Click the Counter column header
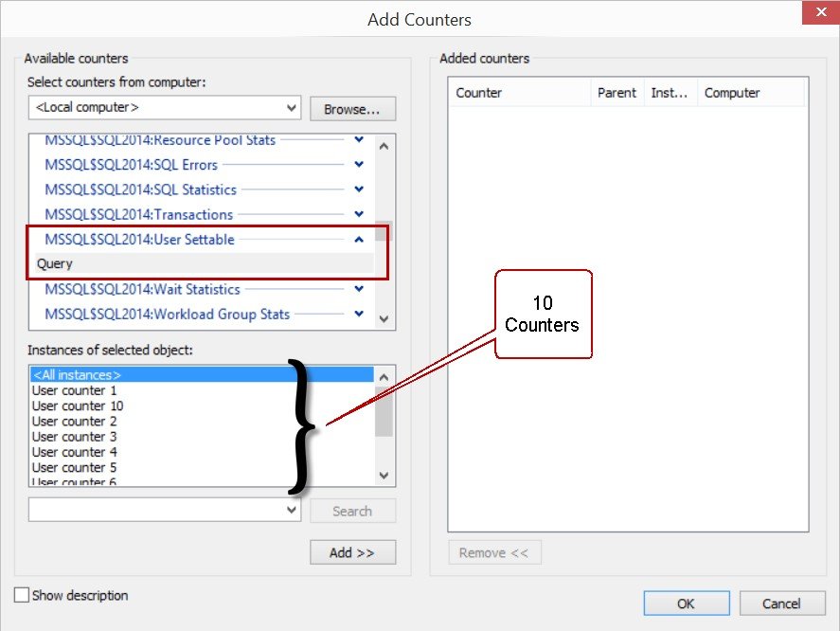This screenshot has height=631, width=840. click(x=520, y=93)
